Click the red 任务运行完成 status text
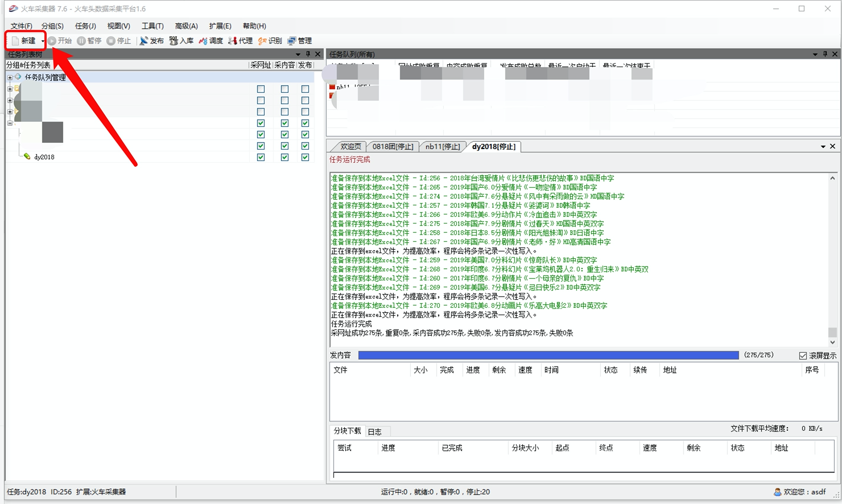Image resolution: width=842 pixels, height=504 pixels. pyautogui.click(x=349, y=159)
